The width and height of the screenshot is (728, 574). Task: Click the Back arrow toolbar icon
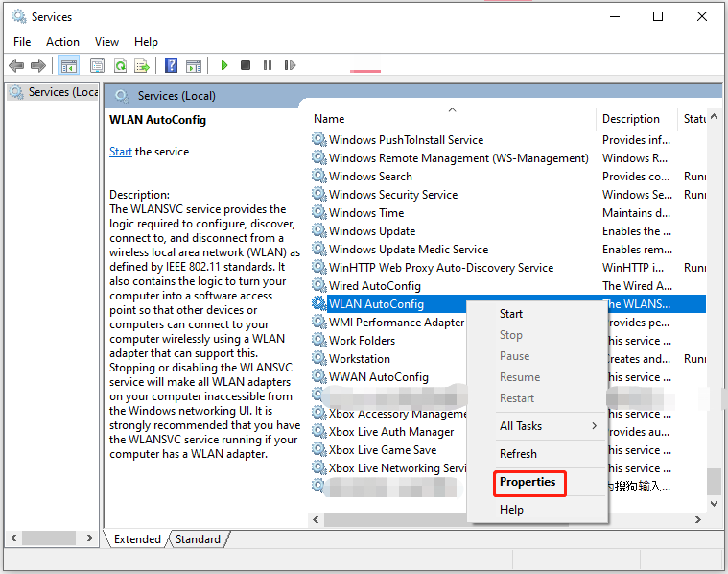[x=16, y=65]
